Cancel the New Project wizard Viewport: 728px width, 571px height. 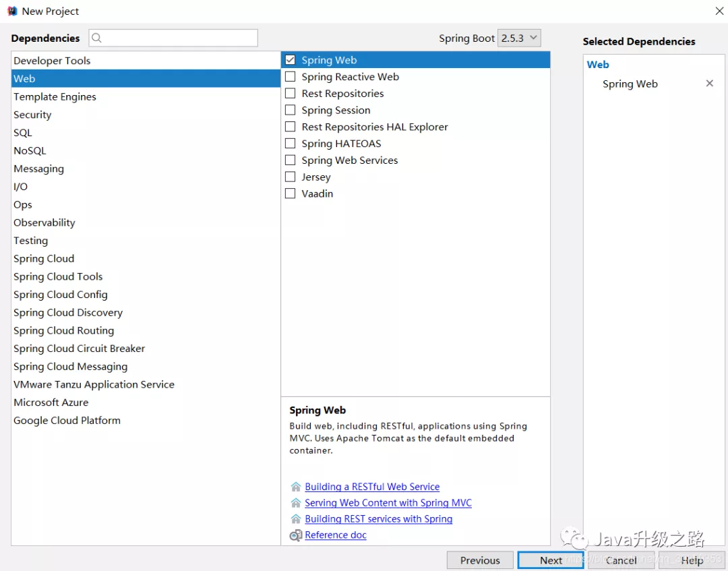(x=621, y=560)
